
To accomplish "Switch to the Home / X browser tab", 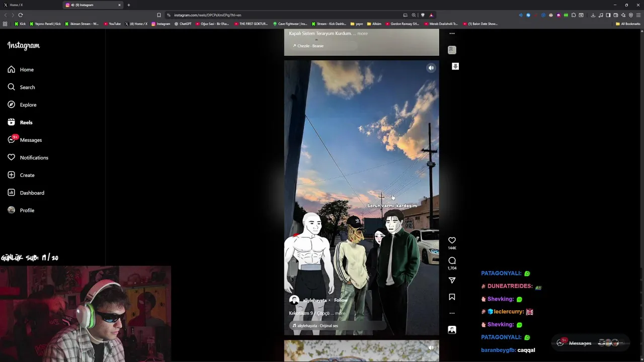I will [30, 5].
